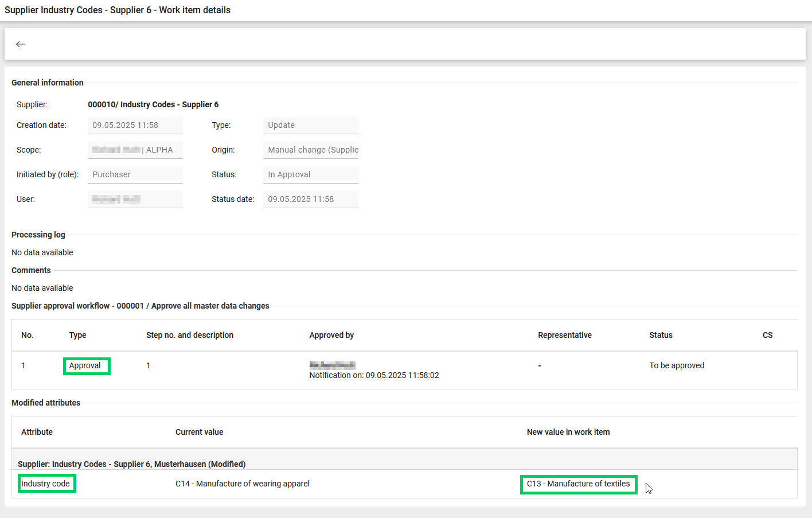Click the highlighted Approval type cell
The height and width of the screenshot is (518, 812).
[87, 366]
